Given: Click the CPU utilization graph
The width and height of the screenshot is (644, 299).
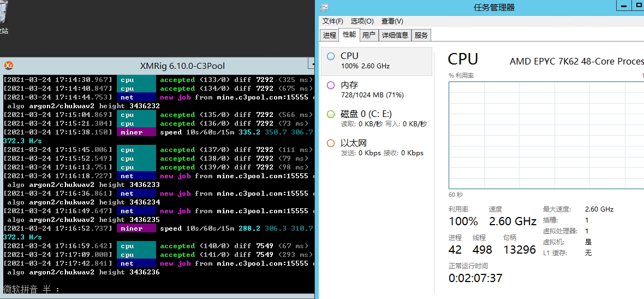Looking at the screenshot, I should 546,135.
